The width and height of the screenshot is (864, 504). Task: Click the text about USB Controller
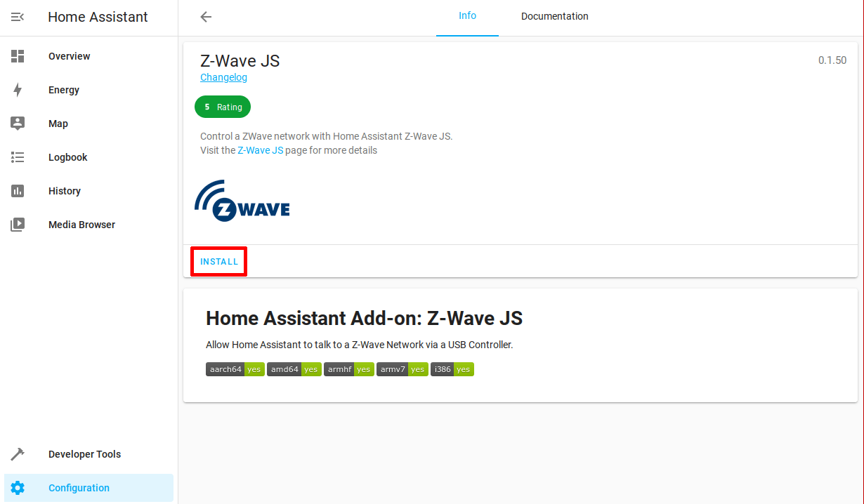[x=360, y=345]
